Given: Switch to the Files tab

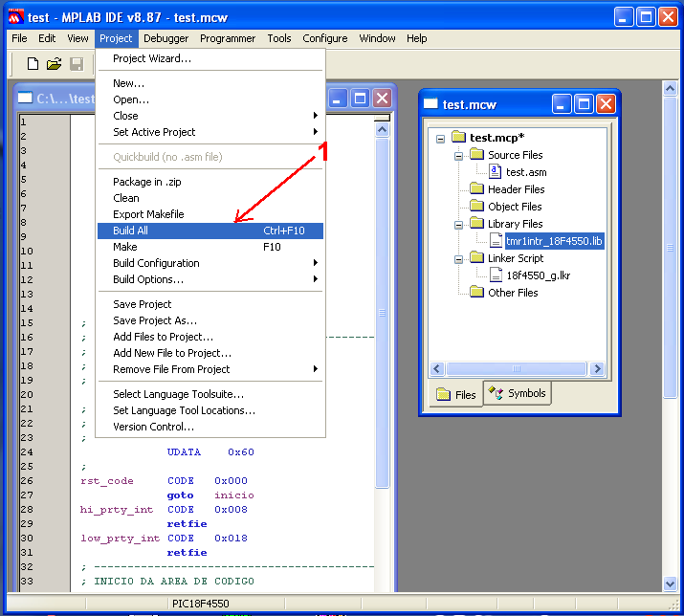Looking at the screenshot, I should pos(456,394).
